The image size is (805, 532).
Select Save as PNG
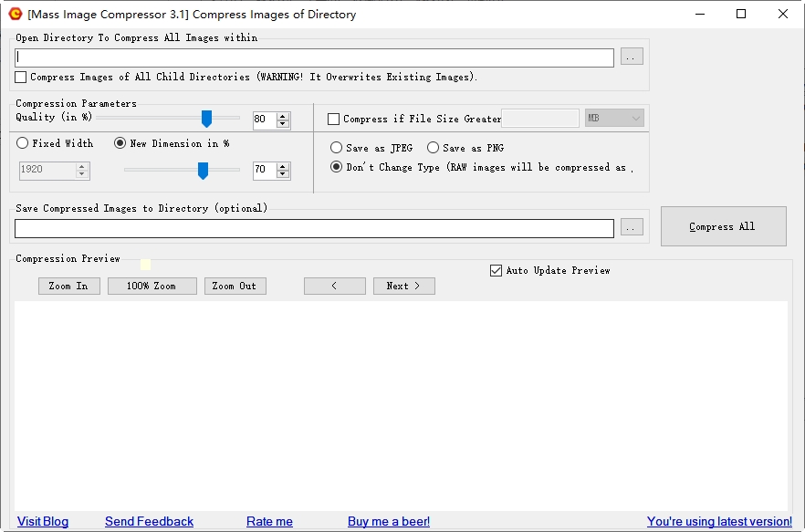pyautogui.click(x=432, y=148)
